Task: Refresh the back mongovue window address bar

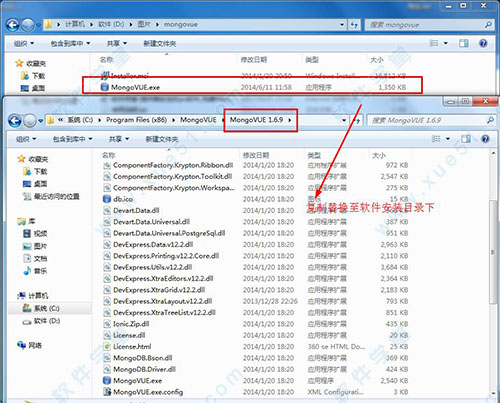Action: [354, 25]
